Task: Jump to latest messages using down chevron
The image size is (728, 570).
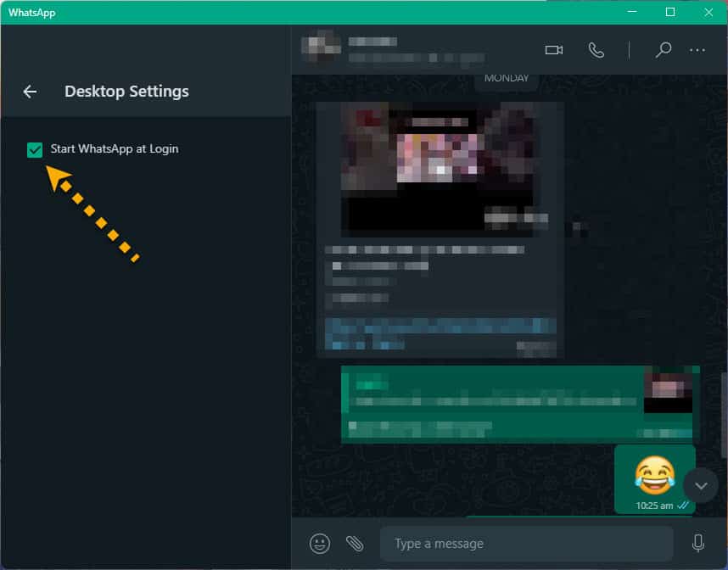Action: tap(701, 485)
